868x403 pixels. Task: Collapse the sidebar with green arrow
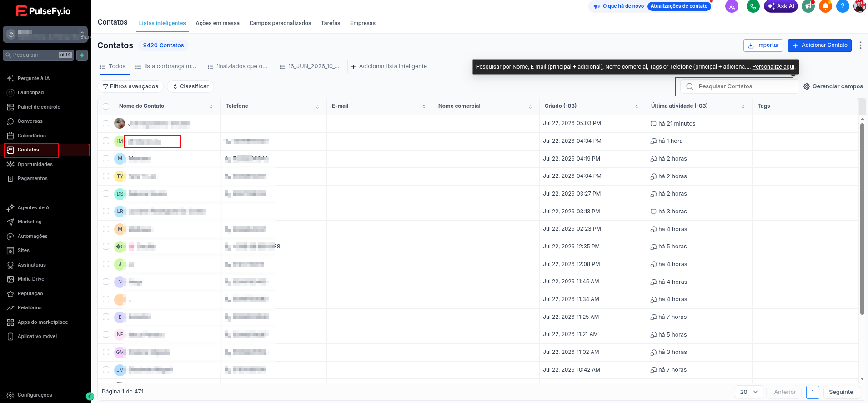pos(90,396)
